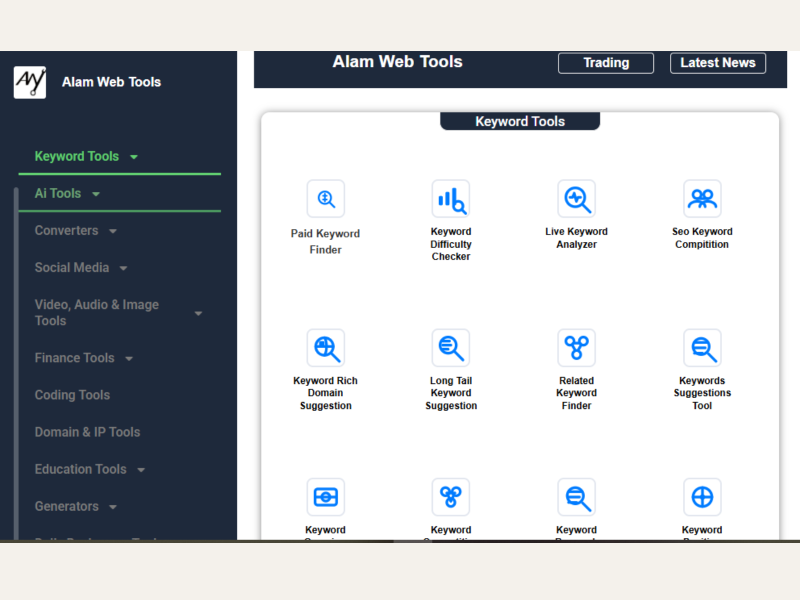This screenshot has width=800, height=600.
Task: Expand the Ai Tools dropdown
Action: click(67, 193)
